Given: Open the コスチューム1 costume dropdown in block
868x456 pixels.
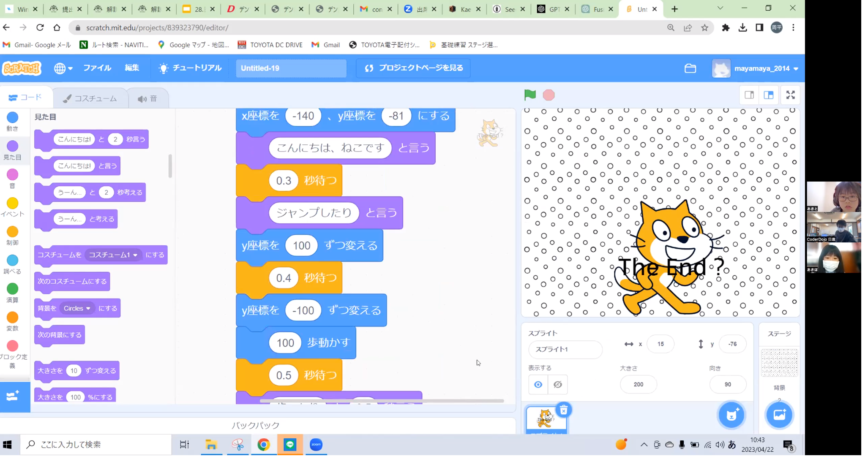Looking at the screenshot, I should (113, 255).
